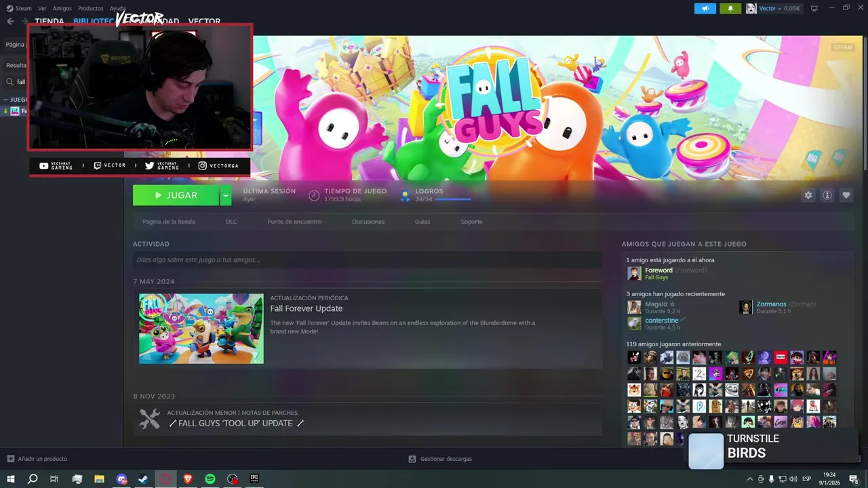Screen dimensions: 868x488
Task: Open Gestionar descargas
Action: click(x=440, y=459)
